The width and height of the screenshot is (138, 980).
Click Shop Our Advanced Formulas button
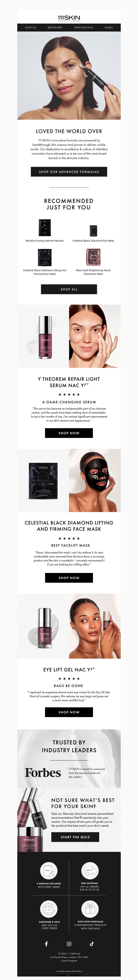pyautogui.click(x=69, y=172)
